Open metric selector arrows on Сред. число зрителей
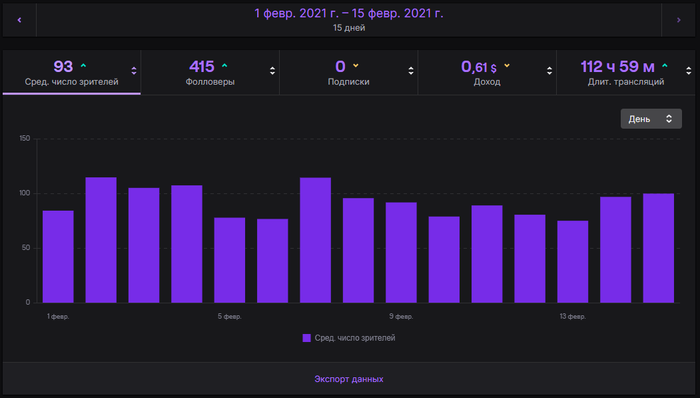The image size is (700, 398). [x=134, y=70]
